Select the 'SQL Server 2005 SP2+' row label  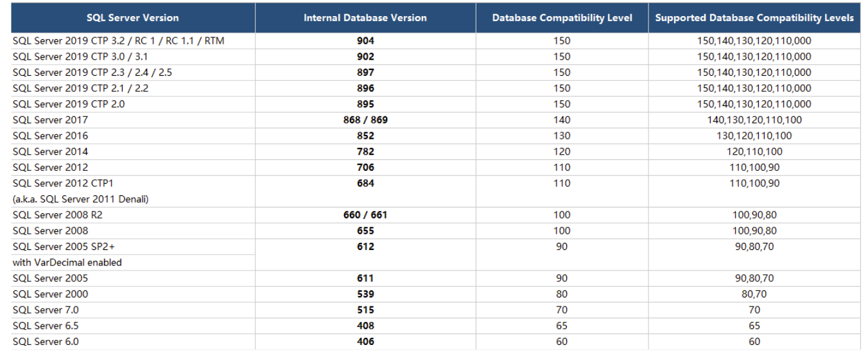tap(64, 247)
